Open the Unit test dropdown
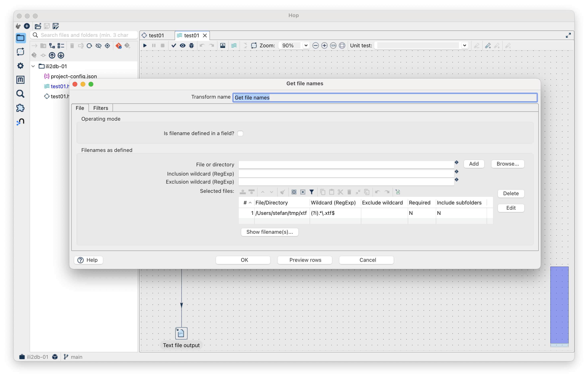Screen dimensions: 588x378 coord(464,45)
